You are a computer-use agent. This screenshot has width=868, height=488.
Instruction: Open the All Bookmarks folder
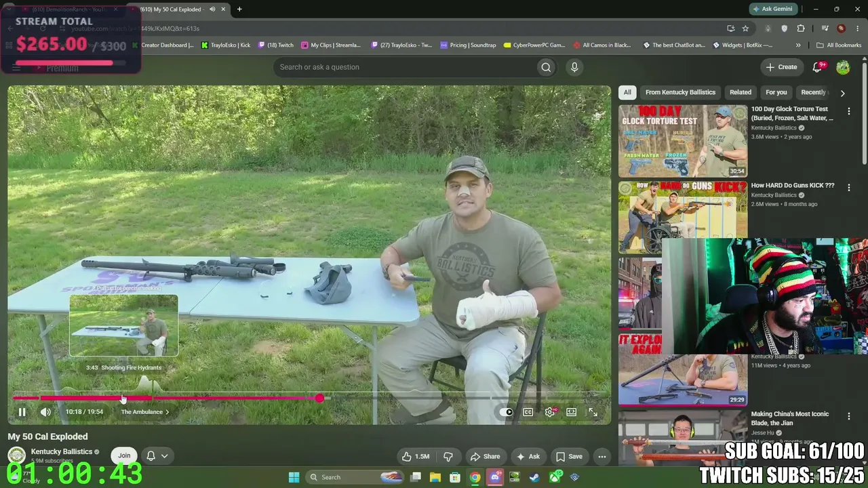839,45
